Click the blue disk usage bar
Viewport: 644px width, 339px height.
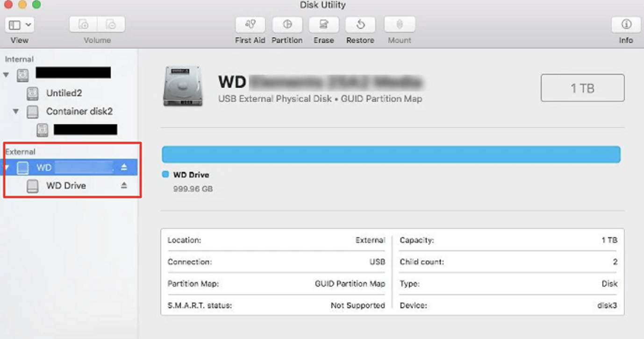[x=391, y=154]
